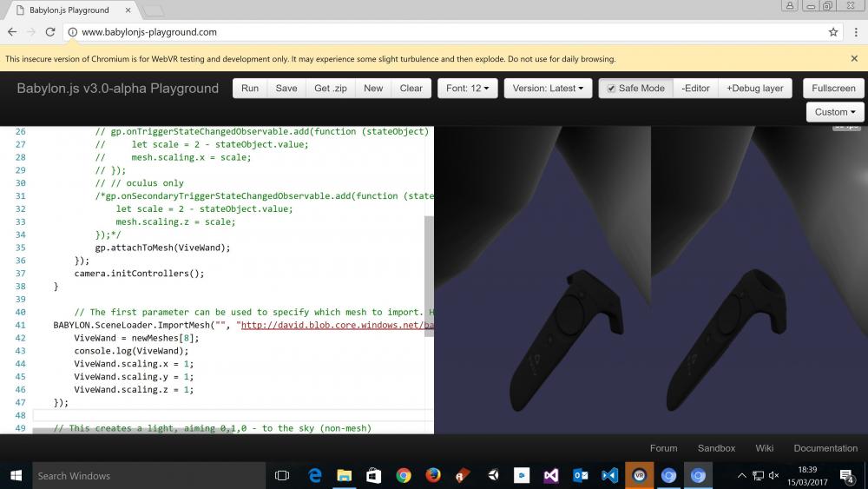
Task: Reload the page
Action: 49,32
